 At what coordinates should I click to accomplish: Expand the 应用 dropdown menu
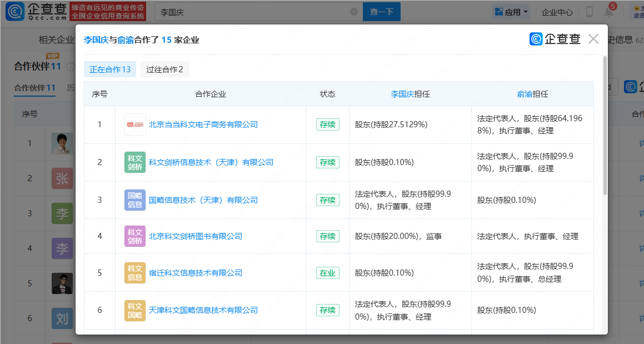pos(511,12)
